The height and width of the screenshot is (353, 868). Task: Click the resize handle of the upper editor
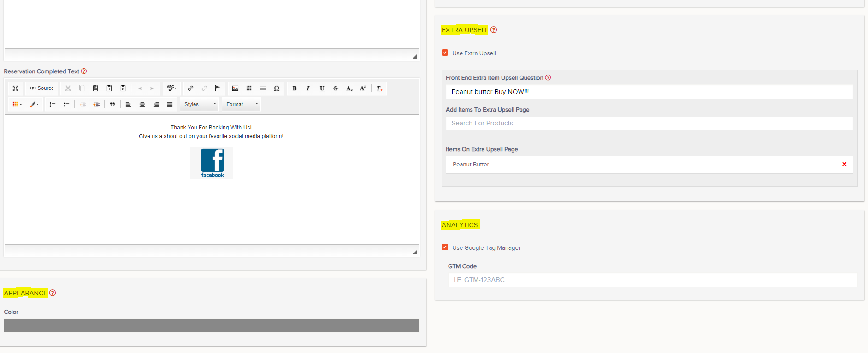click(415, 56)
